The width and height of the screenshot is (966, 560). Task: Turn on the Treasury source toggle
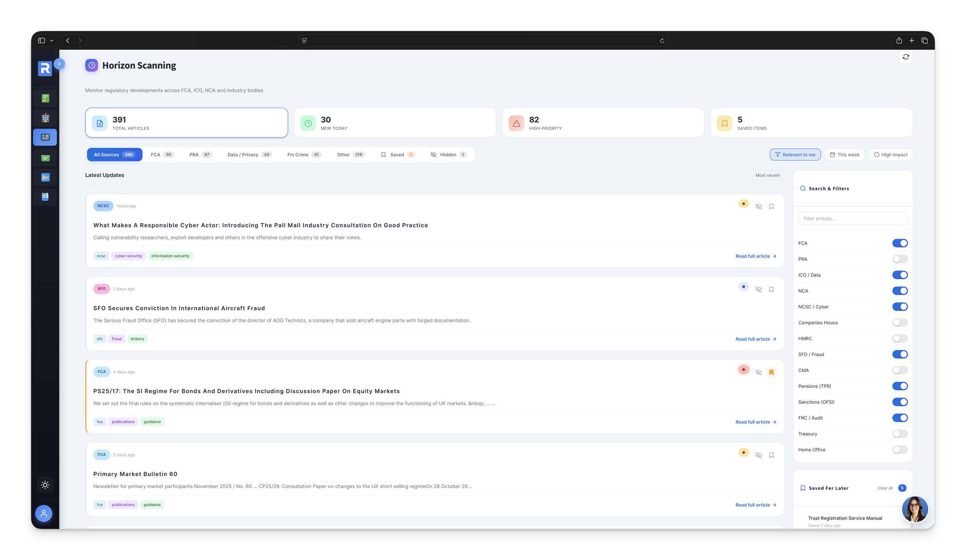(x=900, y=434)
